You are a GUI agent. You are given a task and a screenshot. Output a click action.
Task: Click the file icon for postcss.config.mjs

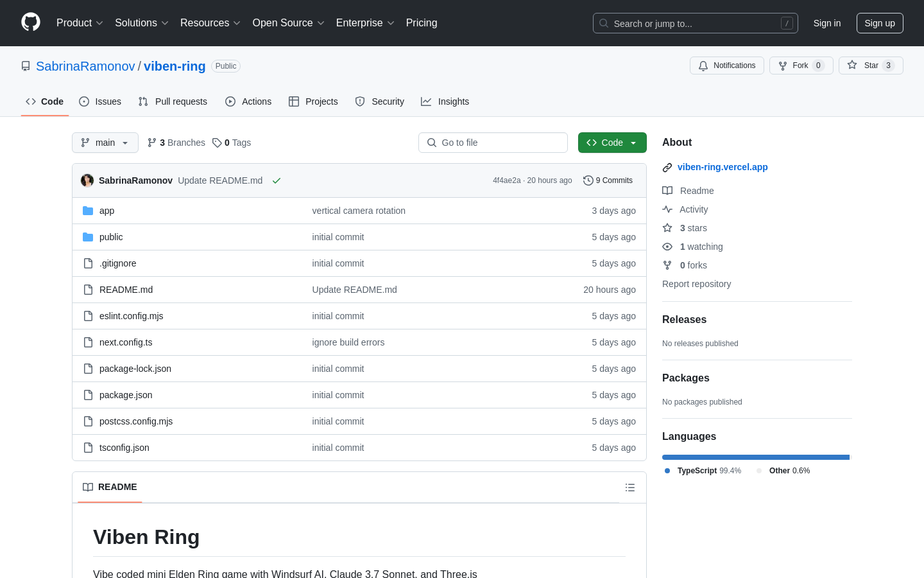tap(88, 421)
